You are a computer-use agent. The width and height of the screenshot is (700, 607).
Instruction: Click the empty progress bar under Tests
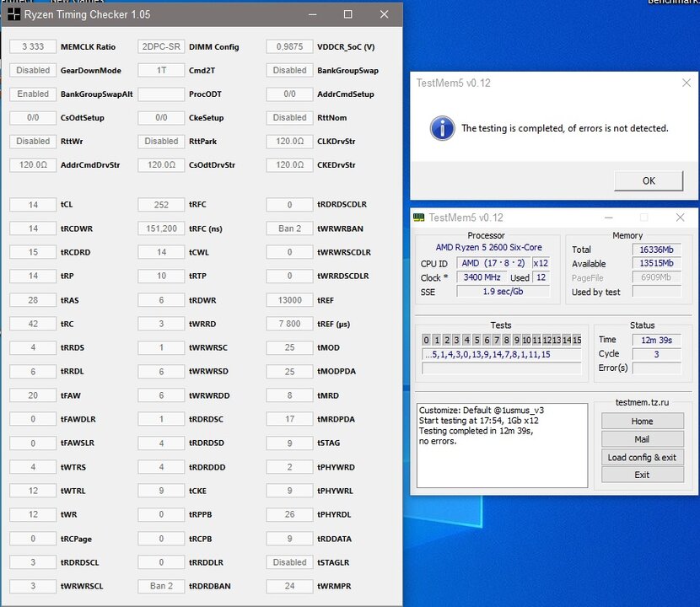pyautogui.click(x=501, y=368)
